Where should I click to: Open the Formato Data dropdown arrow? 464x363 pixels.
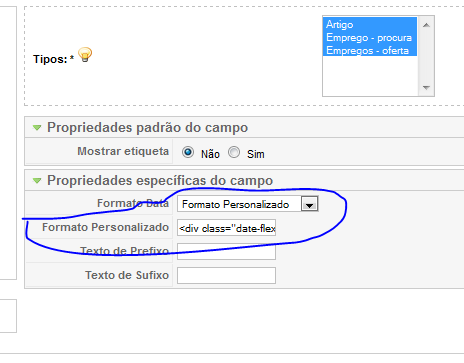click(x=309, y=204)
